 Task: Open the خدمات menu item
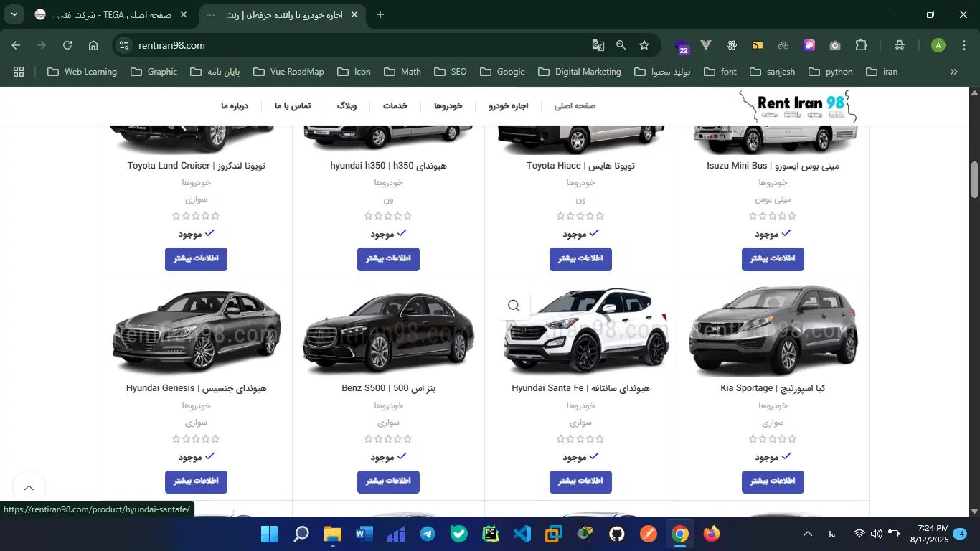click(x=395, y=105)
